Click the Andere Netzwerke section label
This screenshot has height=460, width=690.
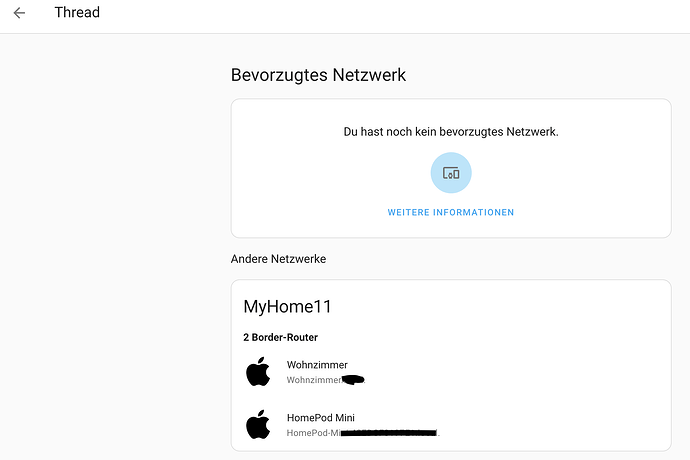point(279,259)
